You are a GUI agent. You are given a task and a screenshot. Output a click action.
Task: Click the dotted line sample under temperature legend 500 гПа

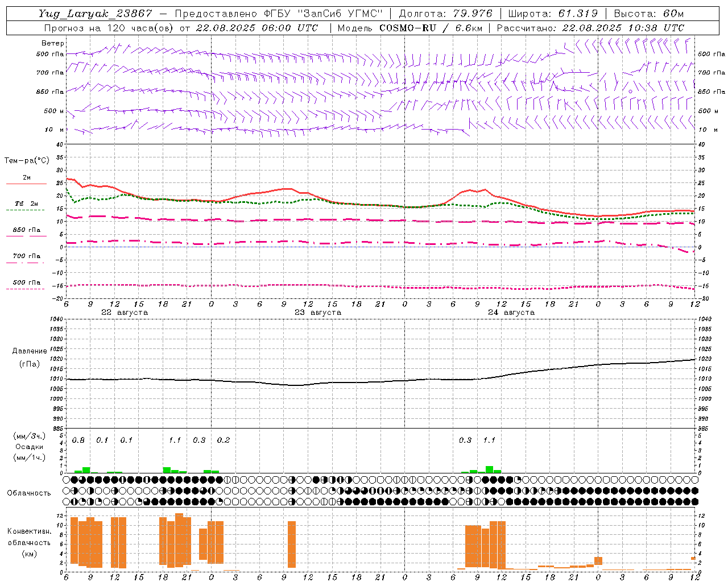(26, 289)
